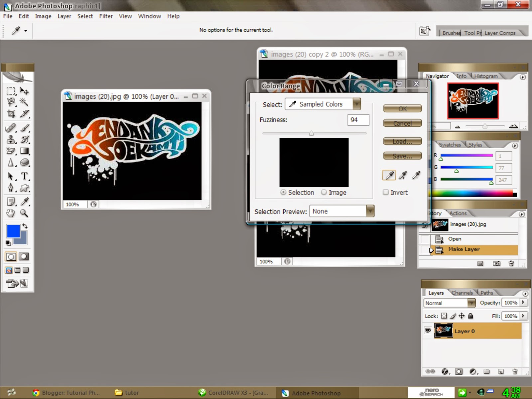Open the Selection Preview dropdown
The image size is (532, 399).
[342, 211]
